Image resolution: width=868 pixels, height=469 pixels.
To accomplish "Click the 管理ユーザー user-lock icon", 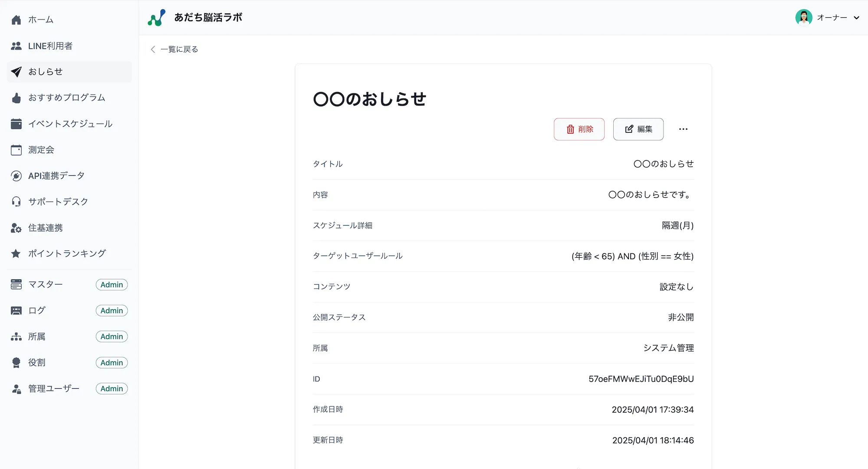I will pyautogui.click(x=16, y=389).
